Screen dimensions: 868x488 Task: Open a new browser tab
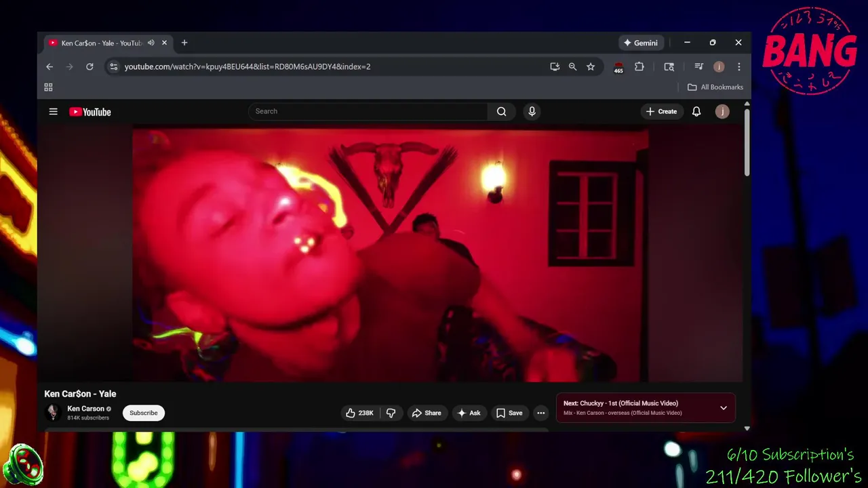(x=184, y=43)
